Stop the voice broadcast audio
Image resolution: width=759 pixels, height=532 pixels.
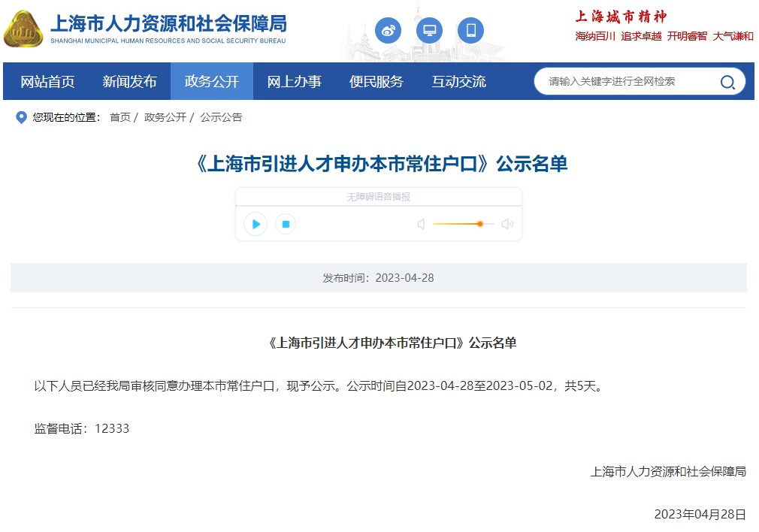point(286,224)
